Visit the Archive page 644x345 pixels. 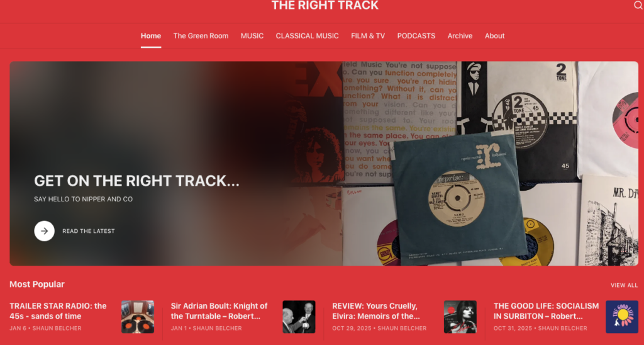click(x=460, y=36)
